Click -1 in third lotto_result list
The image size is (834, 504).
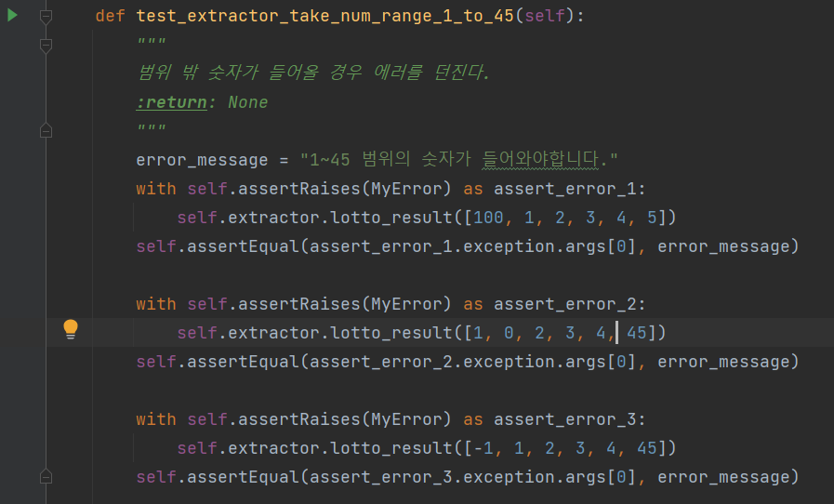tap(483, 448)
